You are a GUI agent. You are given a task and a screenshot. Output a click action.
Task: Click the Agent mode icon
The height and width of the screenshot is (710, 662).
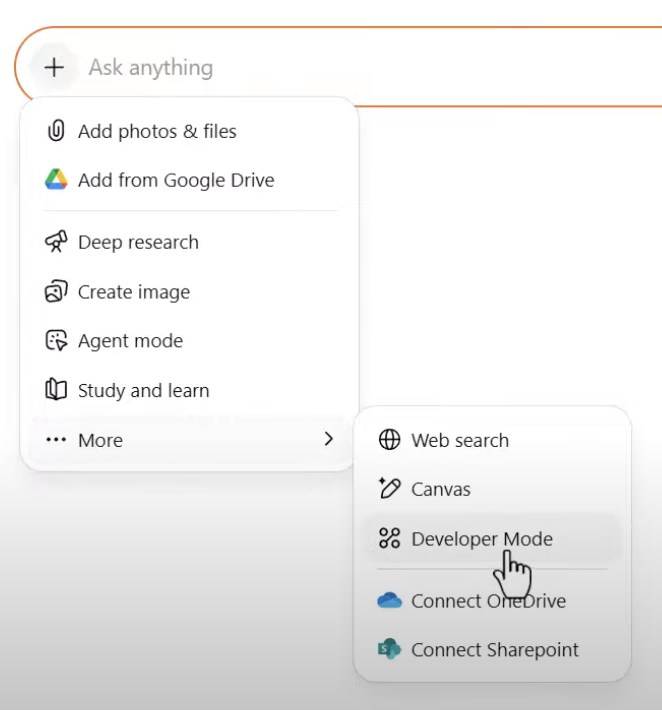56,341
